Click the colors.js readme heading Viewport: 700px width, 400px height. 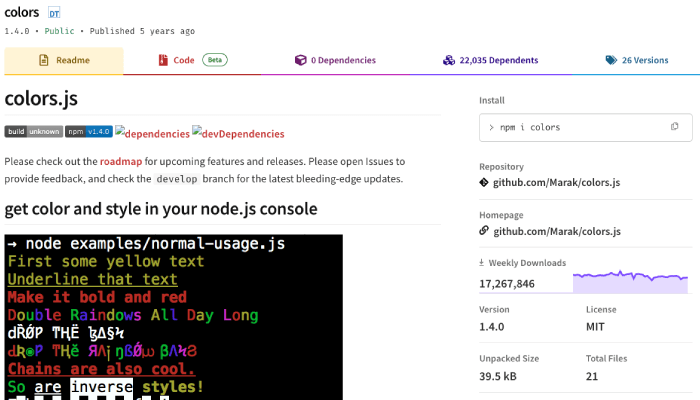pyautogui.click(x=41, y=98)
